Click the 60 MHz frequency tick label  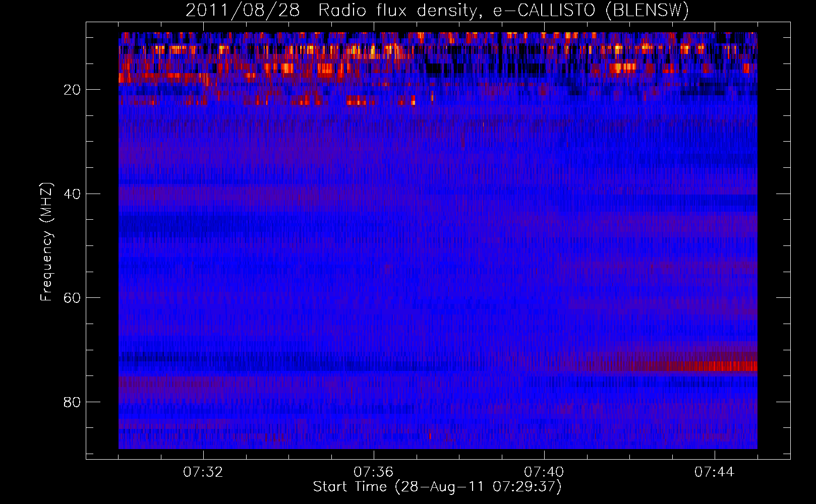[72, 298]
